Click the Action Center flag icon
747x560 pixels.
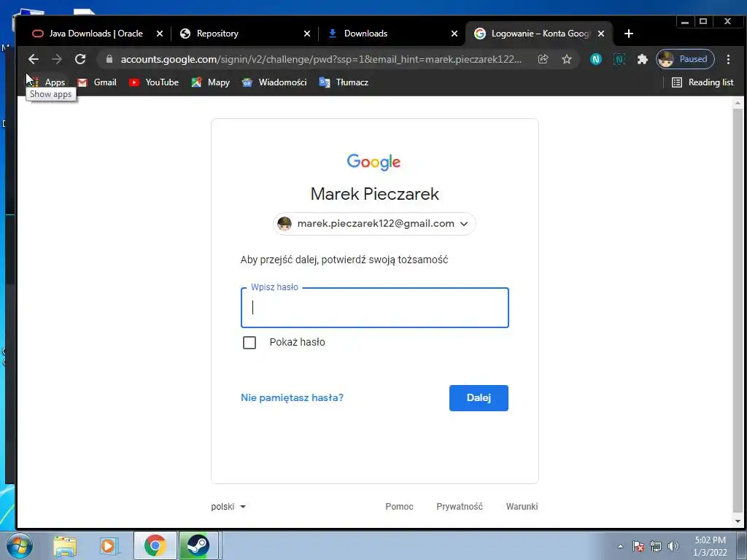point(638,546)
